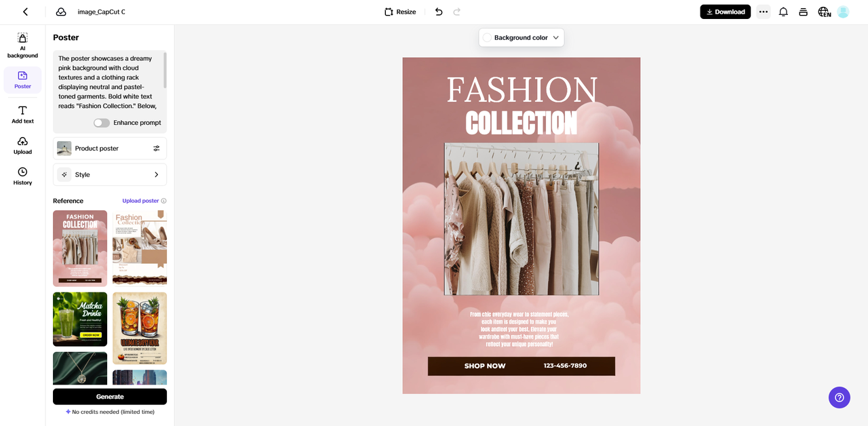
Task: Open the Upload panel
Action: tap(22, 145)
